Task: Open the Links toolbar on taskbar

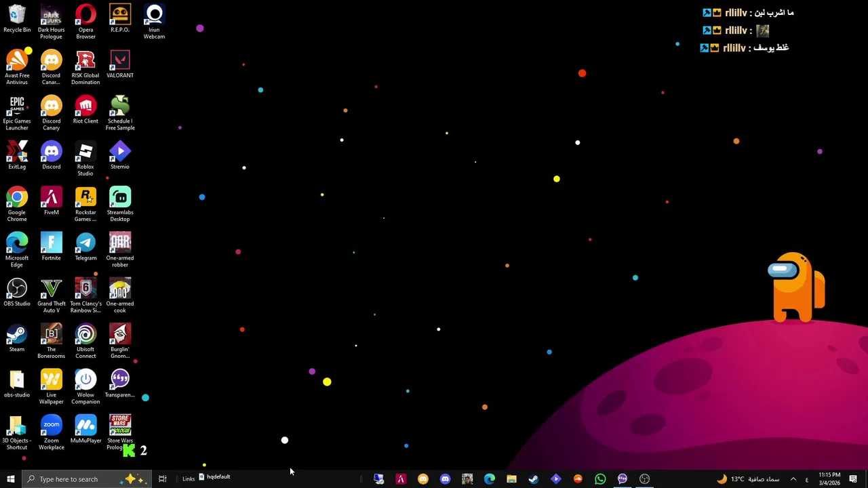Action: [x=189, y=479]
